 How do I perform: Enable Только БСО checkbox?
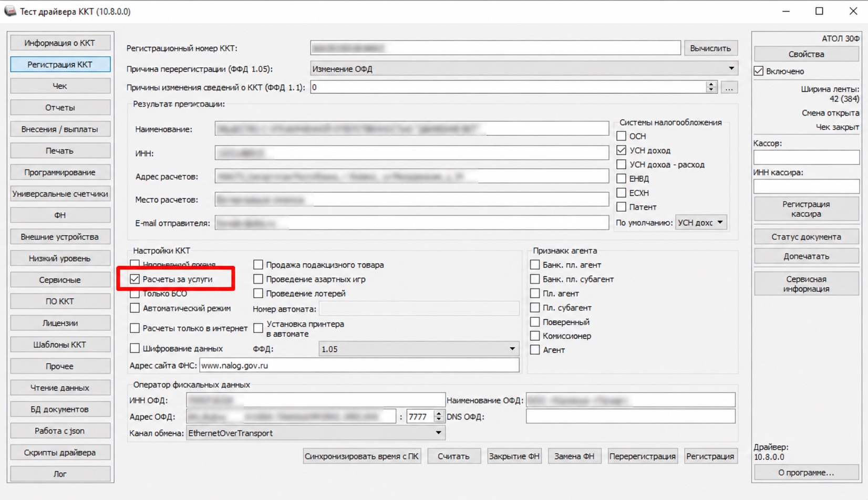click(x=135, y=294)
